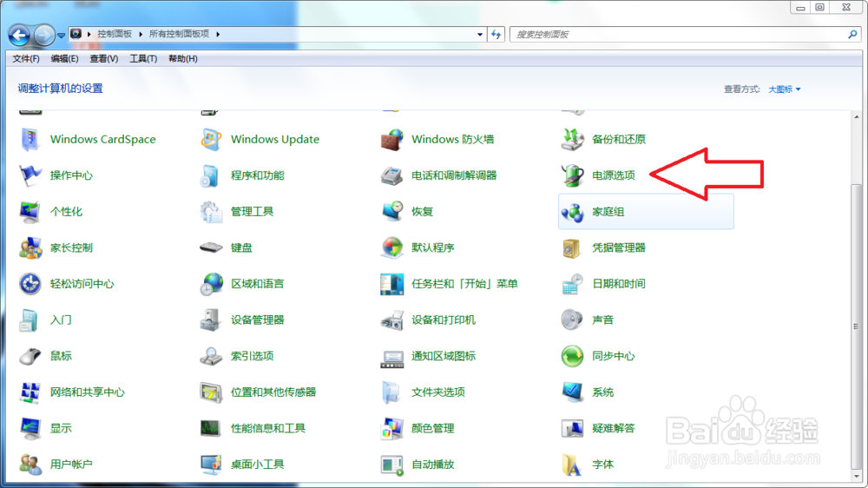Open 凭据管理器 safe icon
The height and width of the screenshot is (488, 868).
click(572, 247)
